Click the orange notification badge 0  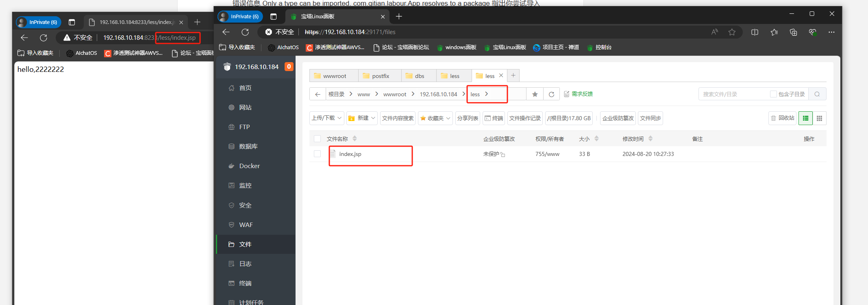[289, 67]
